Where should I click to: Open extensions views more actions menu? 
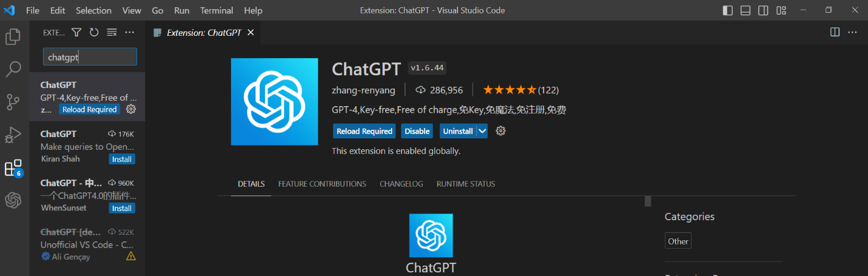129,32
